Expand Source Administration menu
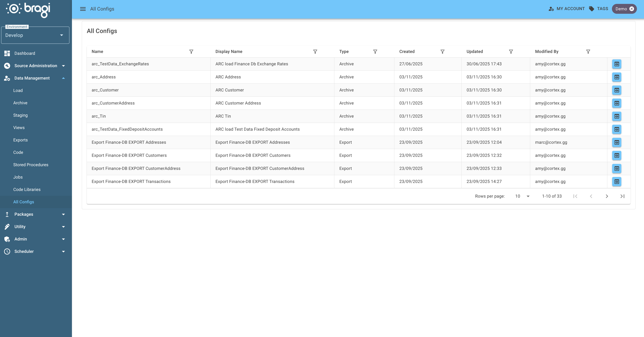The image size is (644, 337). [36, 66]
